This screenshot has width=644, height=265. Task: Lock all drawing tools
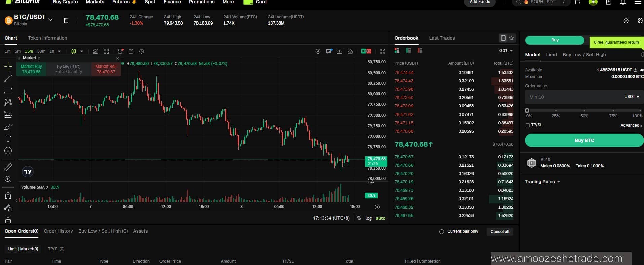click(8, 220)
